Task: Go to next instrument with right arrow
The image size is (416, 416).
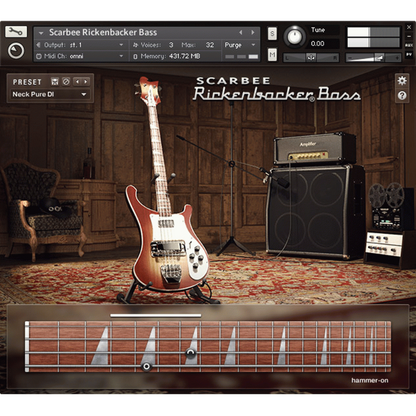Action: pyautogui.click(x=253, y=32)
